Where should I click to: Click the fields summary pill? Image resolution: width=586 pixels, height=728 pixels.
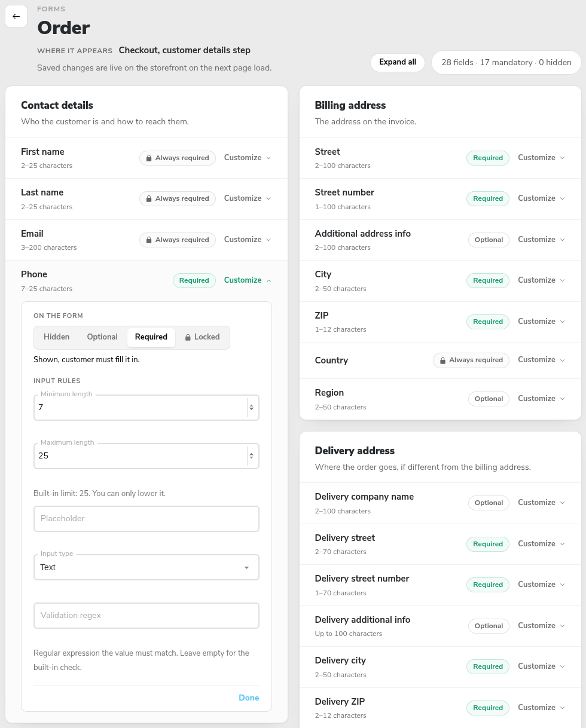click(506, 62)
